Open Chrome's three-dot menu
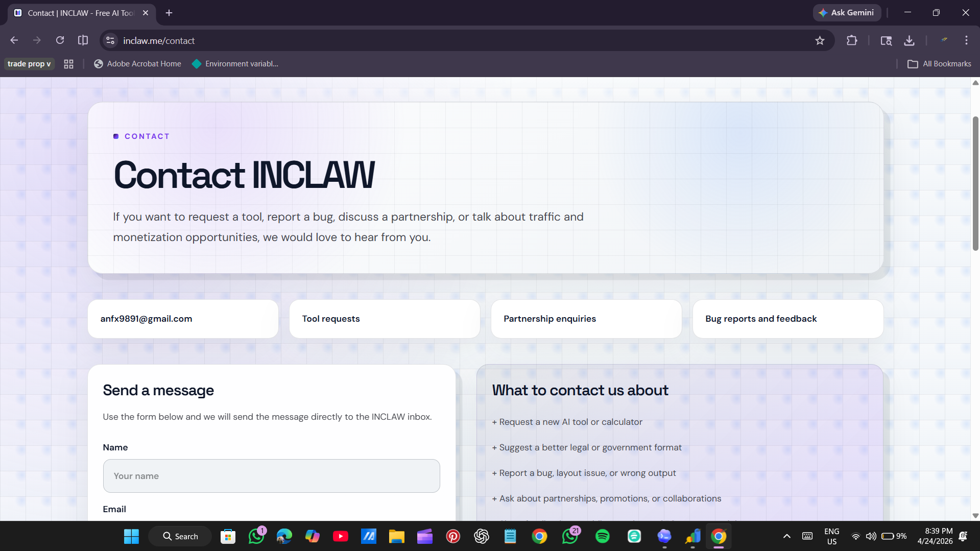Viewport: 980px width, 551px height. point(966,40)
